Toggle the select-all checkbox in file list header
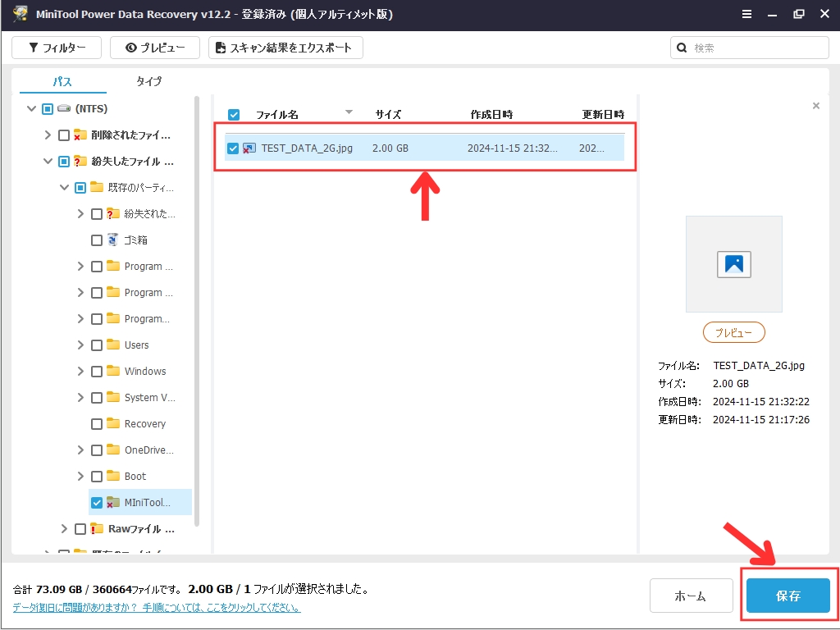Image resolution: width=840 pixels, height=630 pixels. tap(234, 115)
